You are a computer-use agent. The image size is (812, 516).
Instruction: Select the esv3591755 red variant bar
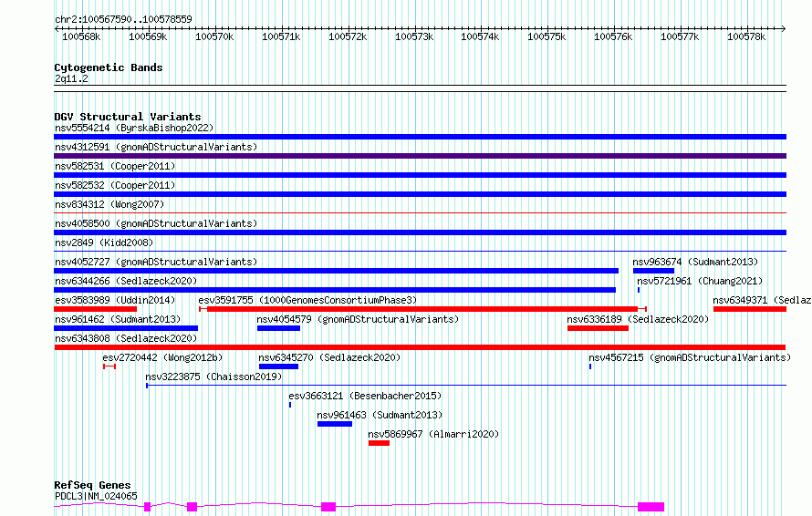pos(422,309)
